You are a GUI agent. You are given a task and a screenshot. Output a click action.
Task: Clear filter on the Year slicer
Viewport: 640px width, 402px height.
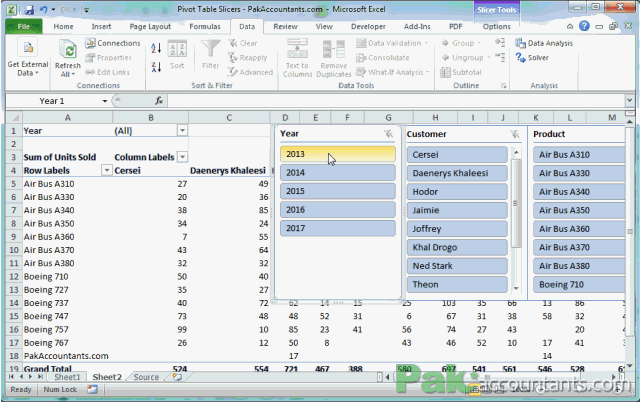pos(389,133)
